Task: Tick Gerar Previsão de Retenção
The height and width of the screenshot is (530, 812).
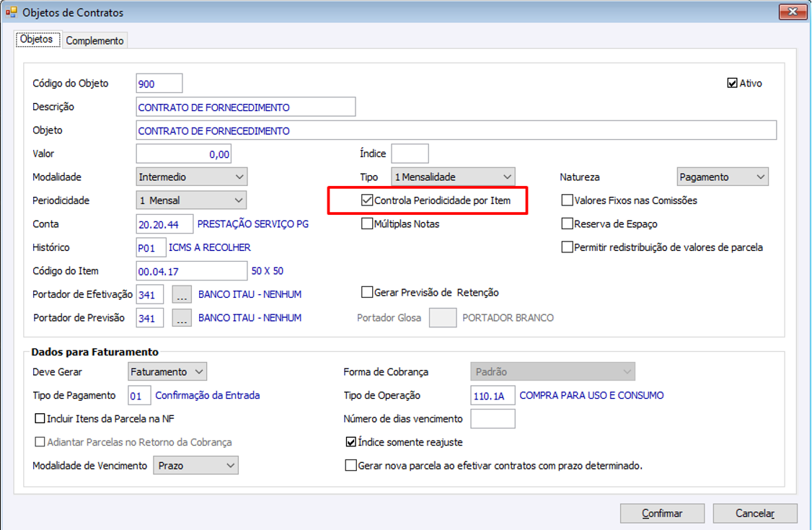Action: 367,293
